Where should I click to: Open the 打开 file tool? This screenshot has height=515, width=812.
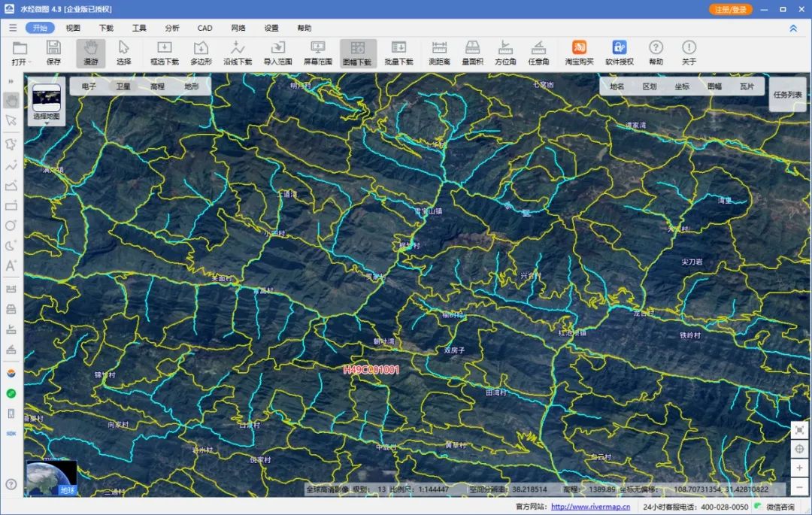[20, 53]
